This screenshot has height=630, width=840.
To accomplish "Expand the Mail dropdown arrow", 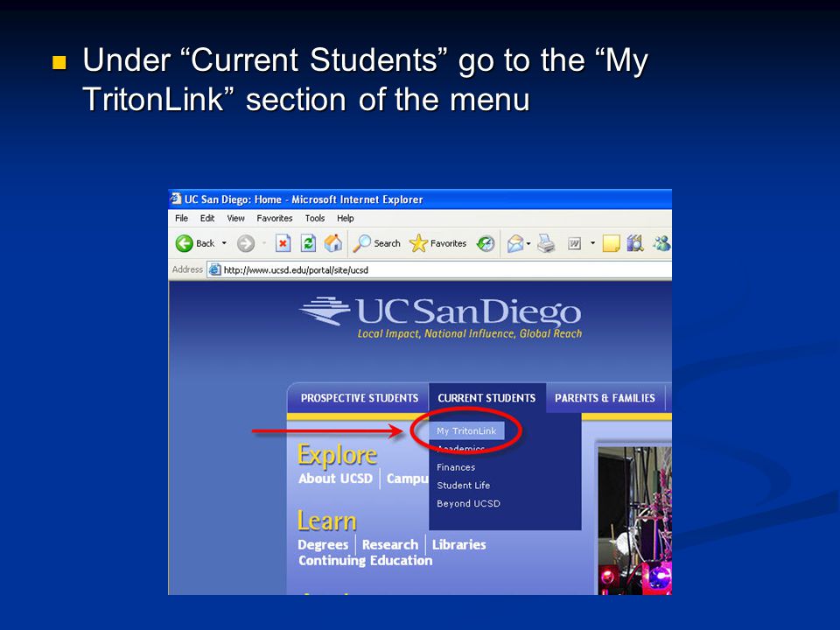I will (x=528, y=244).
